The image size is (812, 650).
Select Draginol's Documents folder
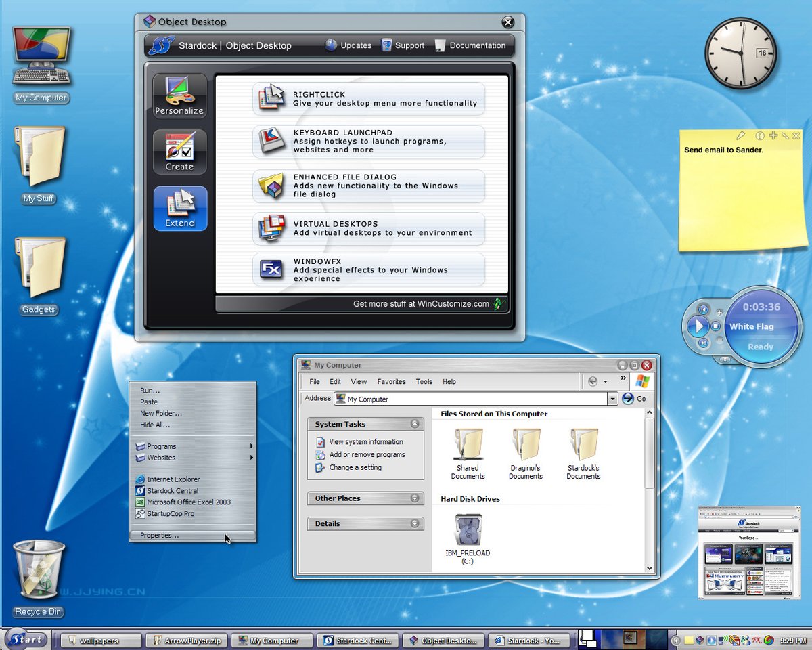coord(526,454)
